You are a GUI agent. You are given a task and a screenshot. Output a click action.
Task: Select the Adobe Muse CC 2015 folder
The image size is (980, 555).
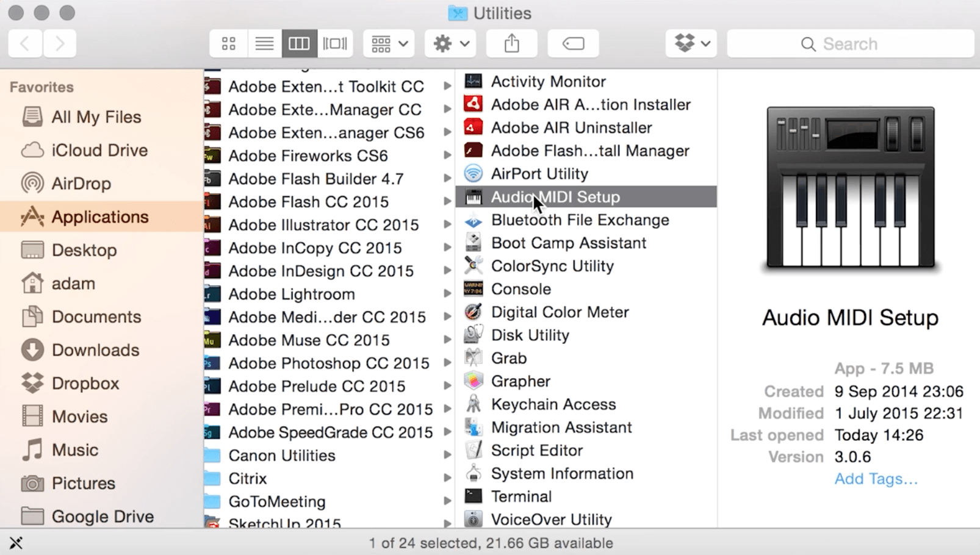pos(330,340)
